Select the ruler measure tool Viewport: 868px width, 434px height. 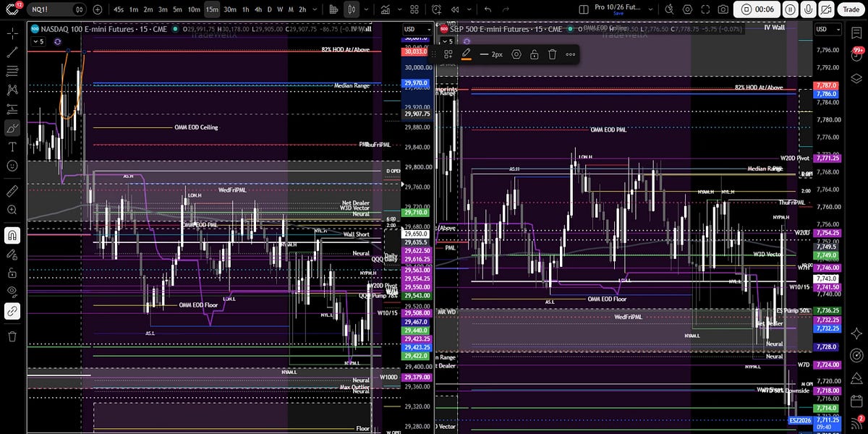pyautogui.click(x=12, y=191)
